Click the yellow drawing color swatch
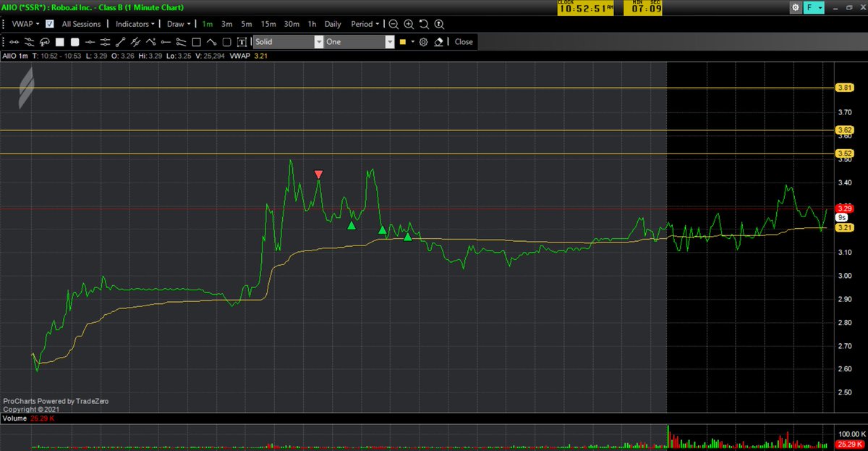 pyautogui.click(x=402, y=42)
